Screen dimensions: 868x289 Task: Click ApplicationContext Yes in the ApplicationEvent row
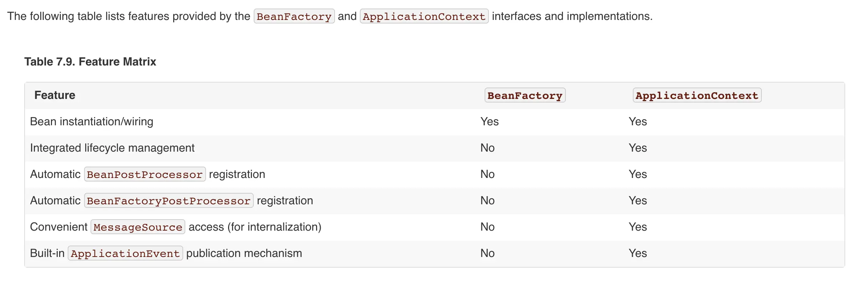[x=638, y=253]
